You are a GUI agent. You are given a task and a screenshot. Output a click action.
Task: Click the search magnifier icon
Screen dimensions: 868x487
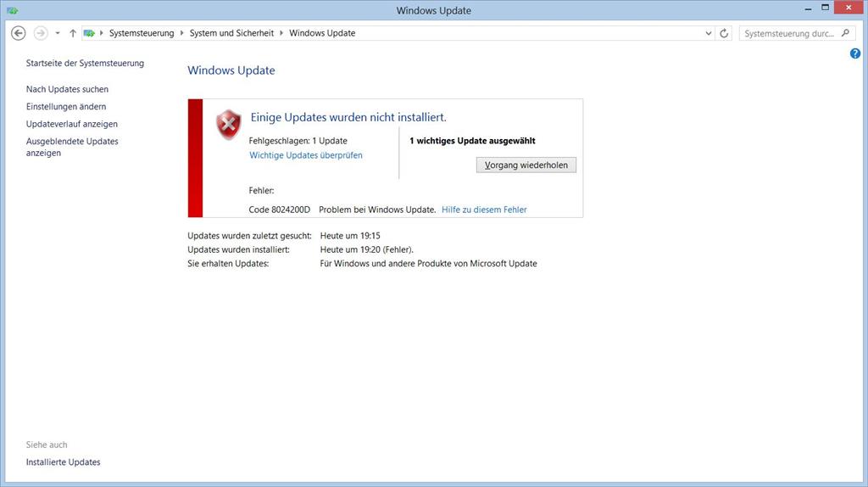click(845, 33)
